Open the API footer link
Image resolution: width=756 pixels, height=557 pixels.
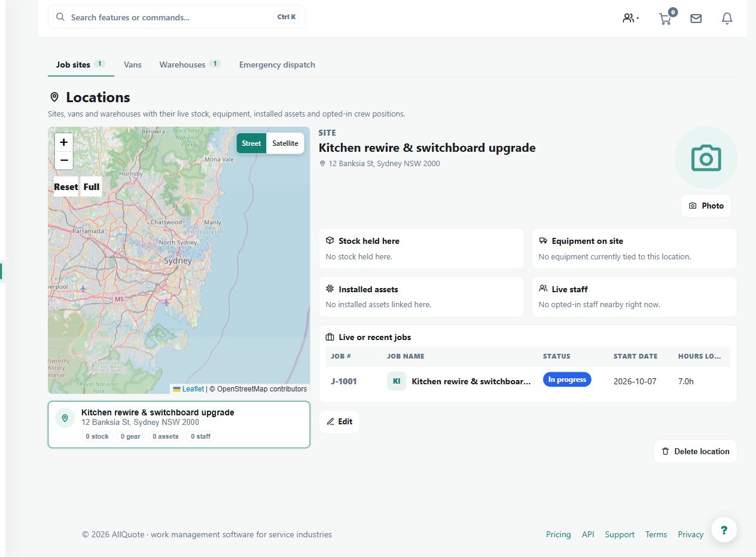coord(588,534)
